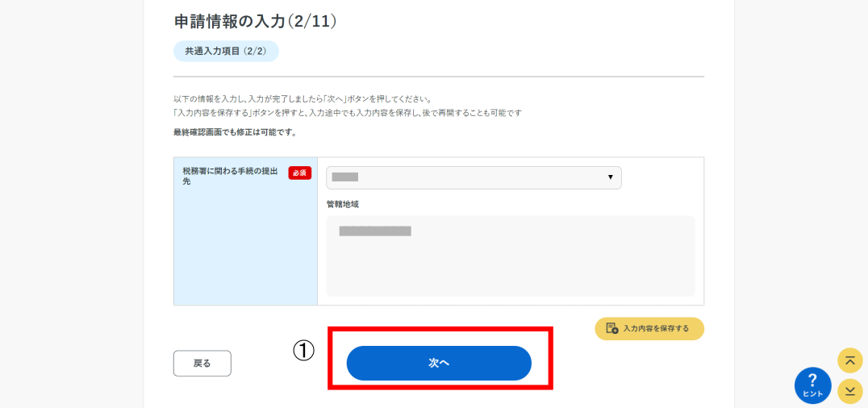Go back with the 戻る button

click(x=202, y=363)
